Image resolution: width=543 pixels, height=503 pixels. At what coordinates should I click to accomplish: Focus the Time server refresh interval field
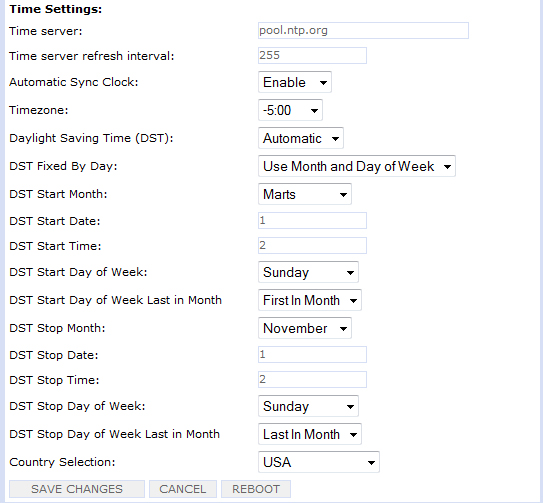tap(312, 55)
